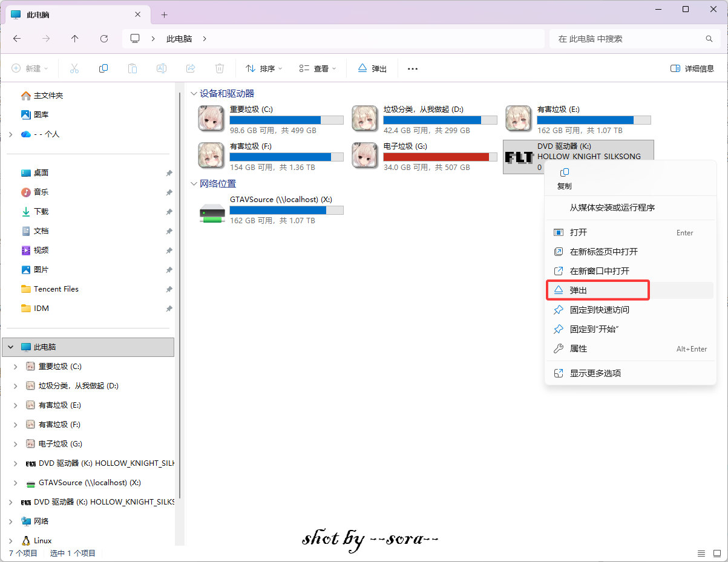Click the new tab plus icon
This screenshot has width=728, height=562.
click(164, 15)
